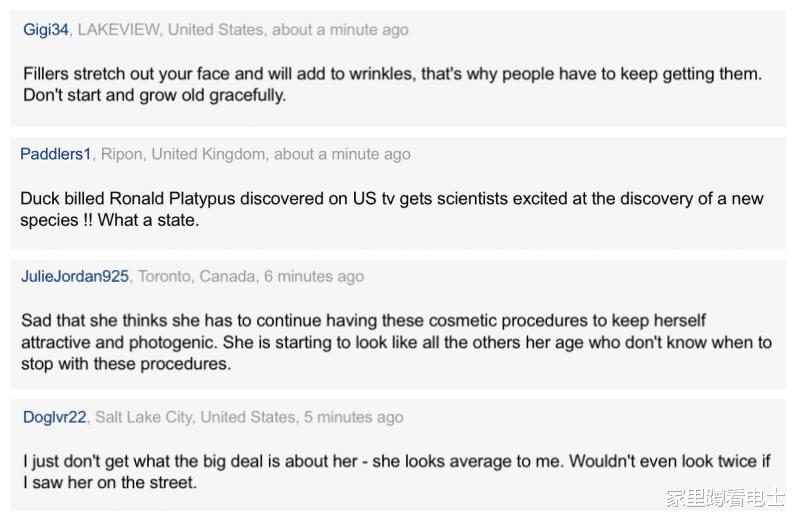Click the LAKEVIEW, United States location text
Viewport: 796px width, 521px height.
tap(169, 30)
